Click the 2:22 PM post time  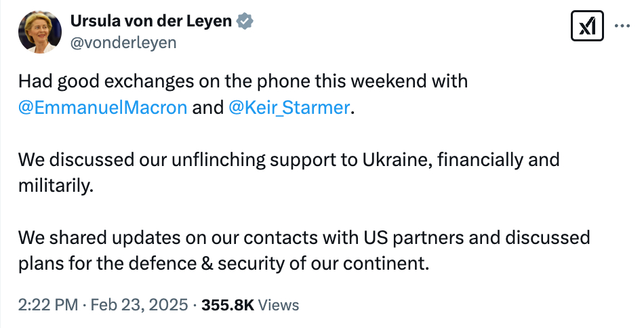point(47,305)
